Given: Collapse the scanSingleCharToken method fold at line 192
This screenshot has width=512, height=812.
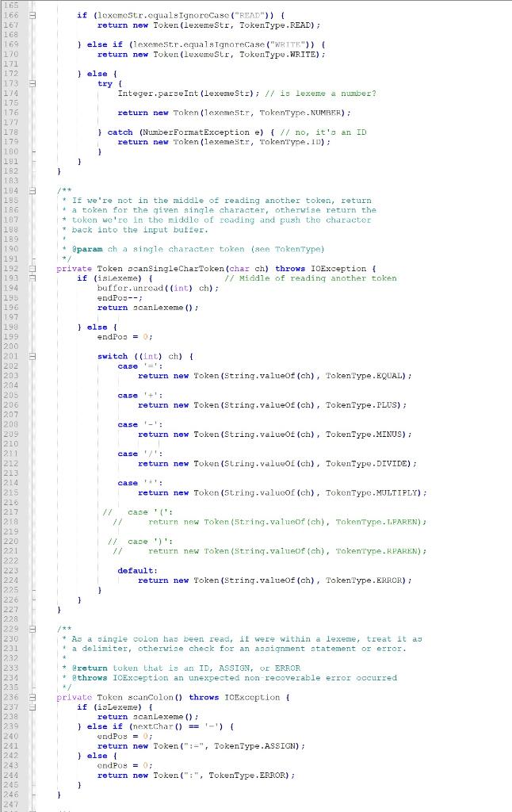Looking at the screenshot, I should pos(32,269).
